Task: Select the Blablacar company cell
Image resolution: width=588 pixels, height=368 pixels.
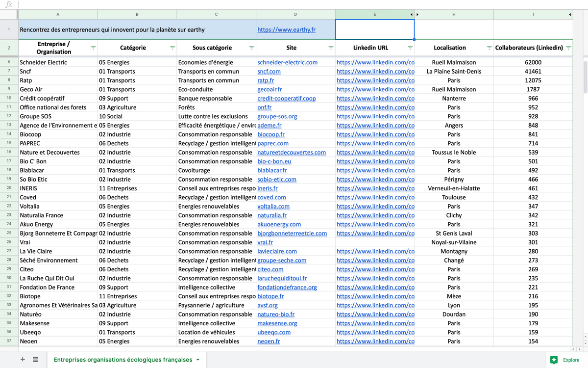Action: 58,170
